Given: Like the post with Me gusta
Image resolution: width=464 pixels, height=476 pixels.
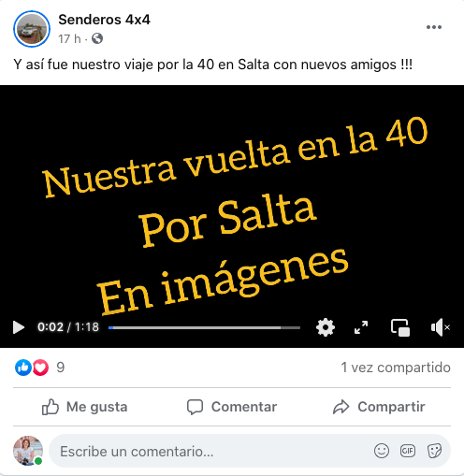Looking at the screenshot, I should tap(85, 407).
